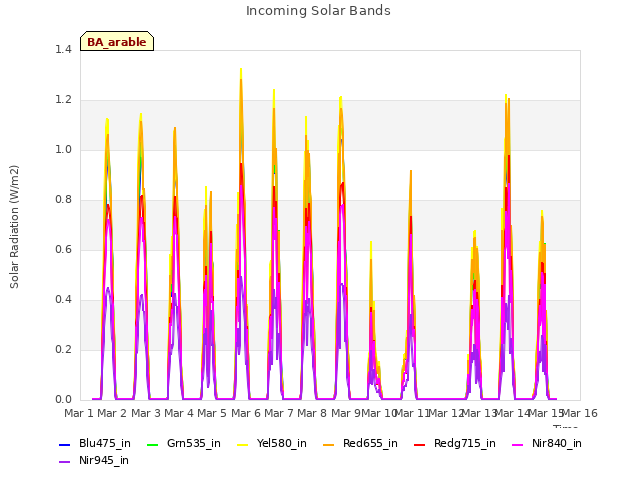Click the Yel580_in yellow legend swatch
Viewport: 640px width, 480px height.
click(242, 444)
